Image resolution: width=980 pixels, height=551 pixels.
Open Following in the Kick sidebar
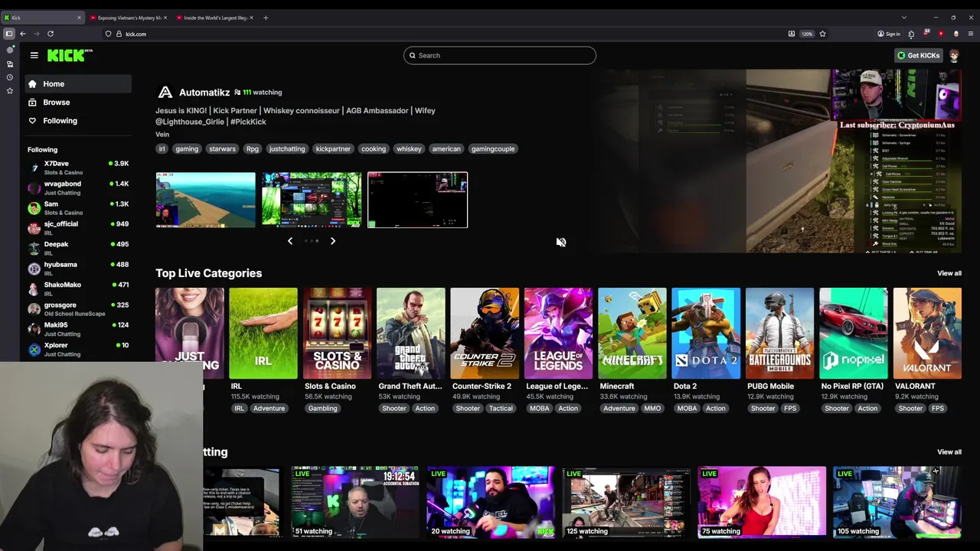pyautogui.click(x=77, y=120)
